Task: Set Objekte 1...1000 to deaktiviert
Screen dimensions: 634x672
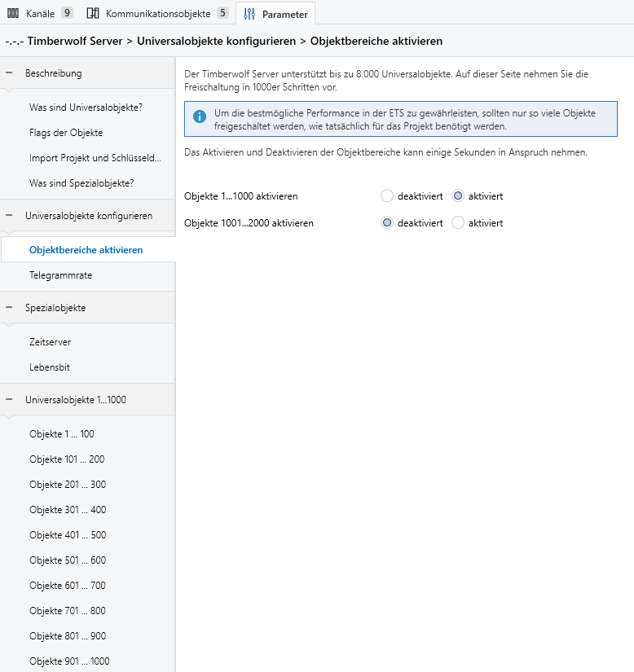Action: (x=386, y=195)
